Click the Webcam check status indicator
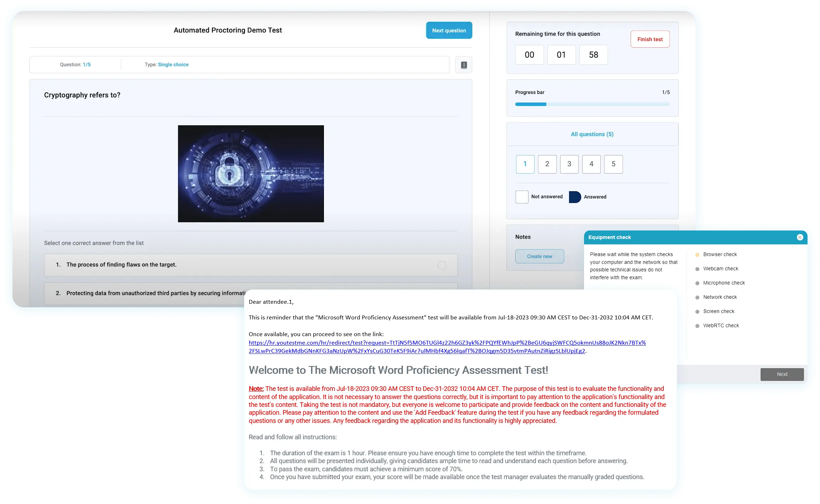This screenshot has height=504, width=820. pyautogui.click(x=697, y=269)
